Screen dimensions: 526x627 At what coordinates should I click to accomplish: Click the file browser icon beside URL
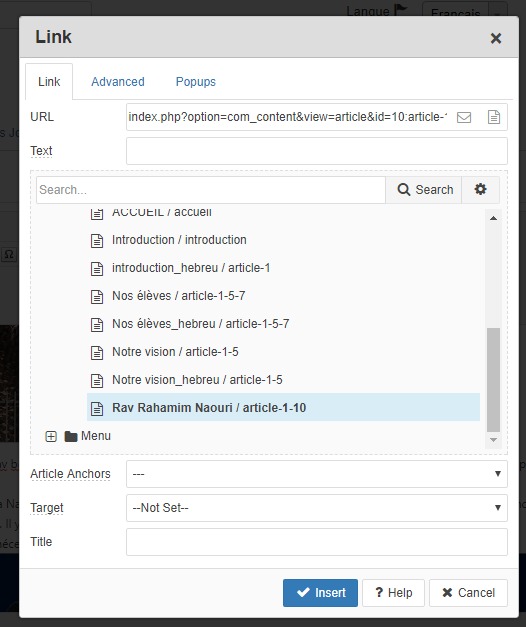494,117
